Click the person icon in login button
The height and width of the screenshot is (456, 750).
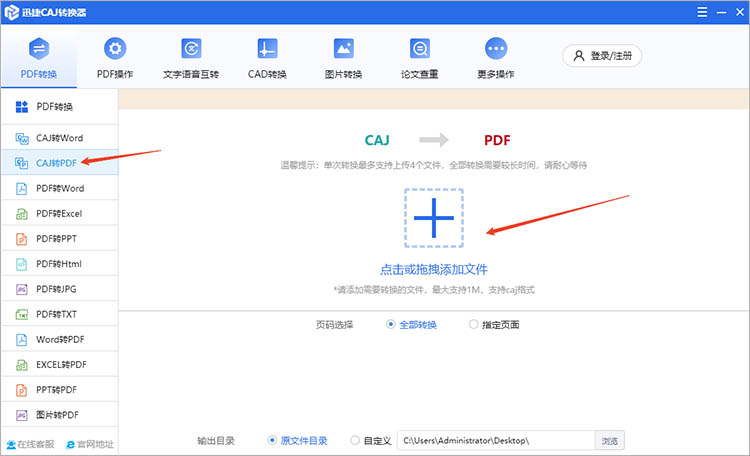pyautogui.click(x=579, y=56)
